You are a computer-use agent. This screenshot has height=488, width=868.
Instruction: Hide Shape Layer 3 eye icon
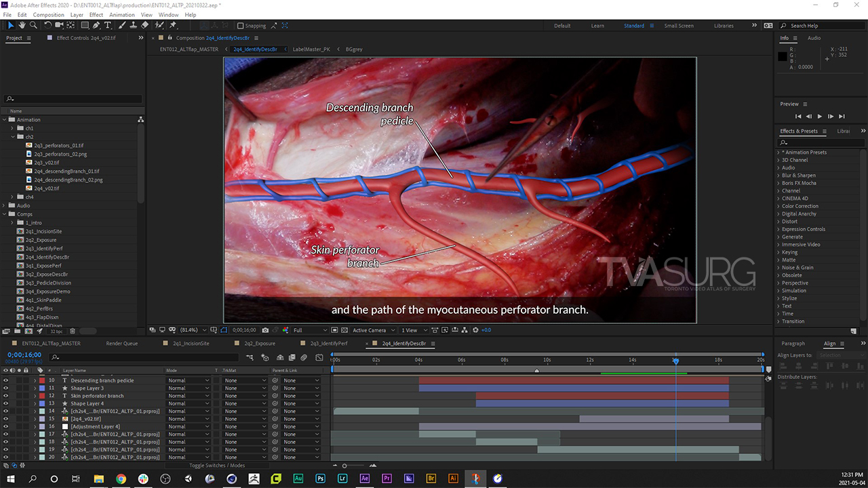[5, 388]
